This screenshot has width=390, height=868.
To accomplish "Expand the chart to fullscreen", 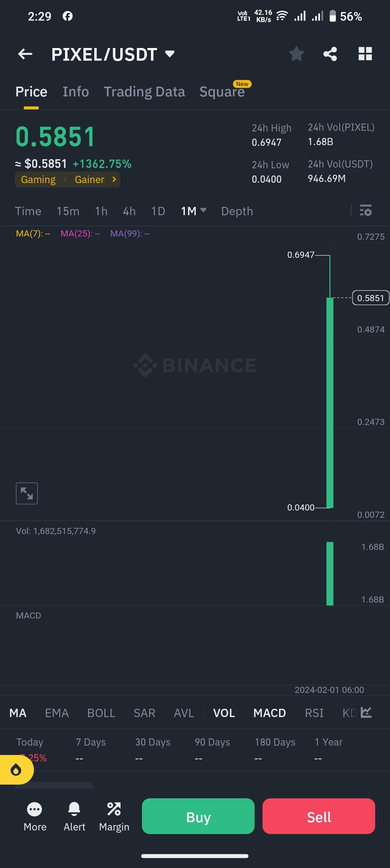I will [x=27, y=493].
